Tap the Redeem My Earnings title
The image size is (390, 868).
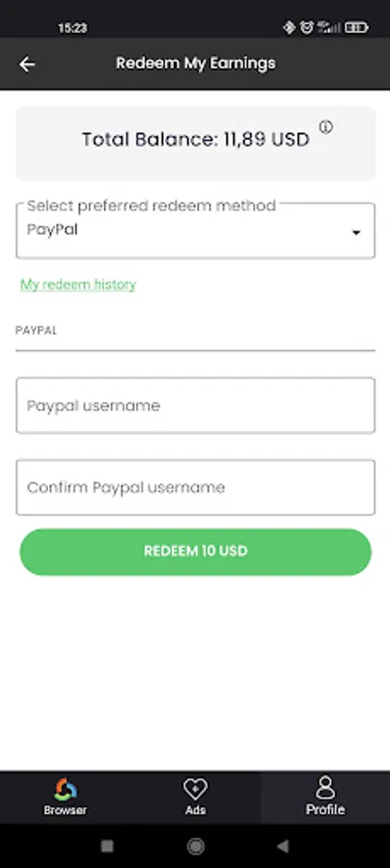point(196,64)
